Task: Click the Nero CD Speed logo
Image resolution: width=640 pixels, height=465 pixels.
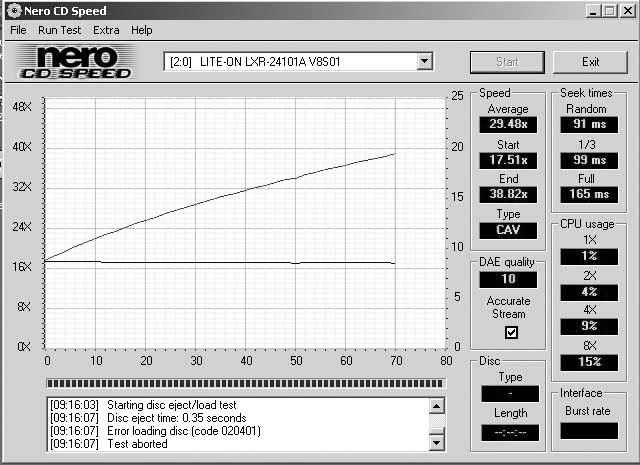Action: [x=84, y=63]
